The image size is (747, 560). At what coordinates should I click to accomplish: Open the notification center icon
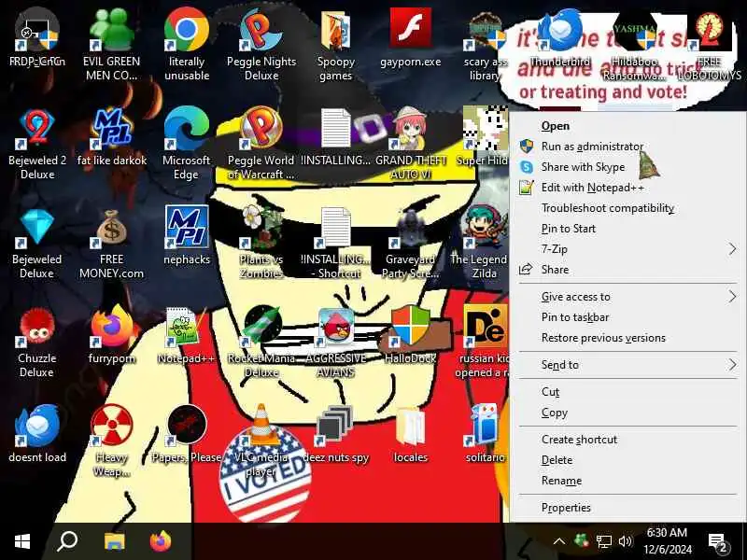(x=717, y=542)
